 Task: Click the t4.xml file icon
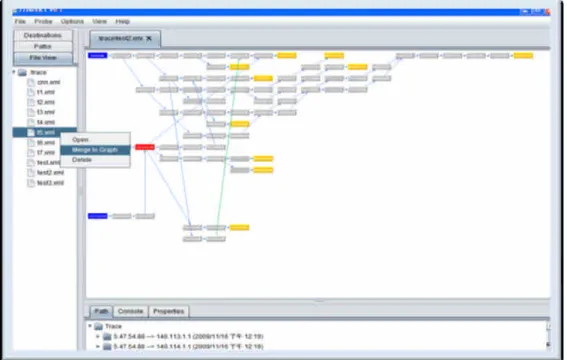(x=31, y=122)
